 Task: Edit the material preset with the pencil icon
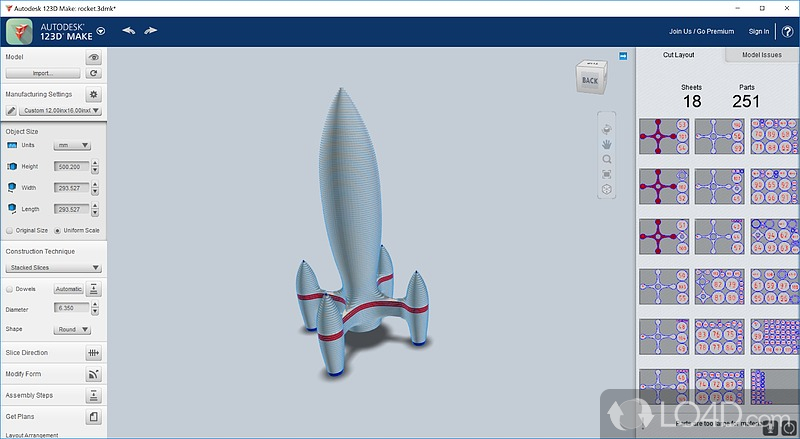11,110
